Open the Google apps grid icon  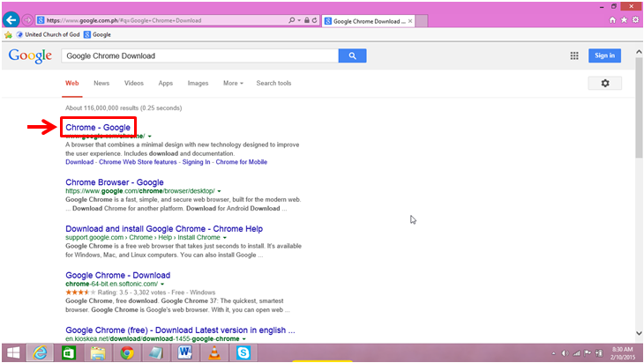coord(574,56)
